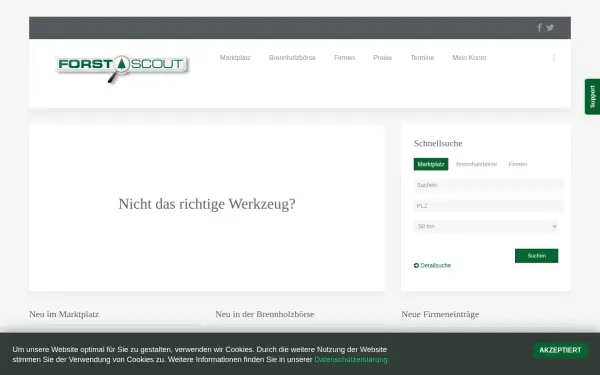Open the Marktplatz navigation item
Viewport: 600px width, 375px height.
(x=235, y=58)
